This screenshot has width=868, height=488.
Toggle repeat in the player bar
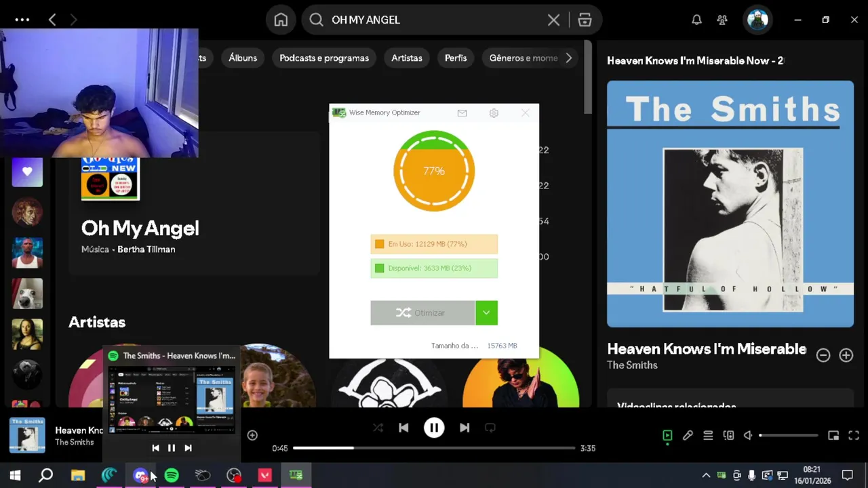(x=490, y=428)
